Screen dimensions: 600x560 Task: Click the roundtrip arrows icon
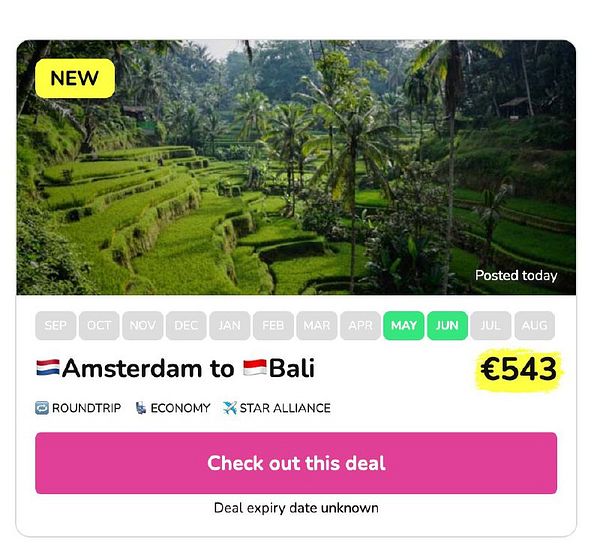click(42, 408)
